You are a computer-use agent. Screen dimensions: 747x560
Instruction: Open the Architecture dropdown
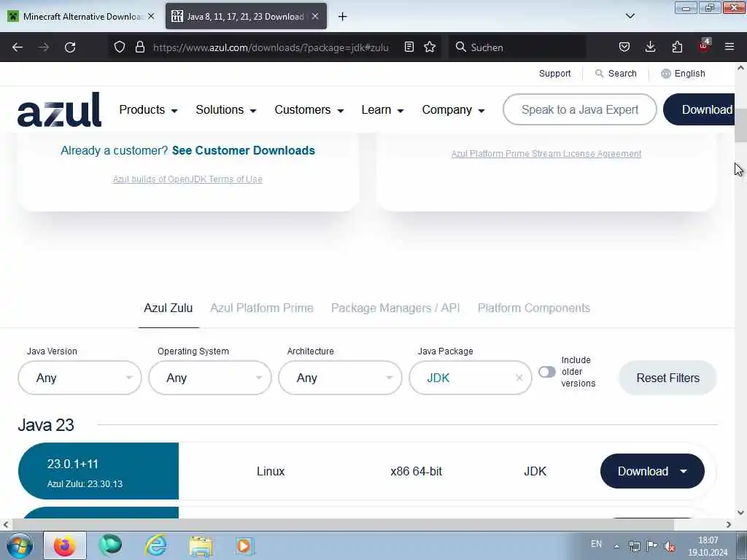(x=340, y=378)
